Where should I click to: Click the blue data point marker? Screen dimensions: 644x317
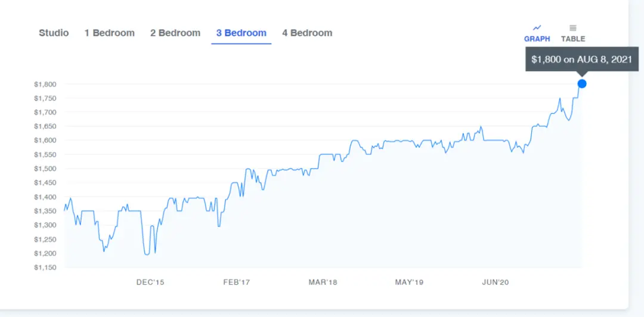(581, 84)
